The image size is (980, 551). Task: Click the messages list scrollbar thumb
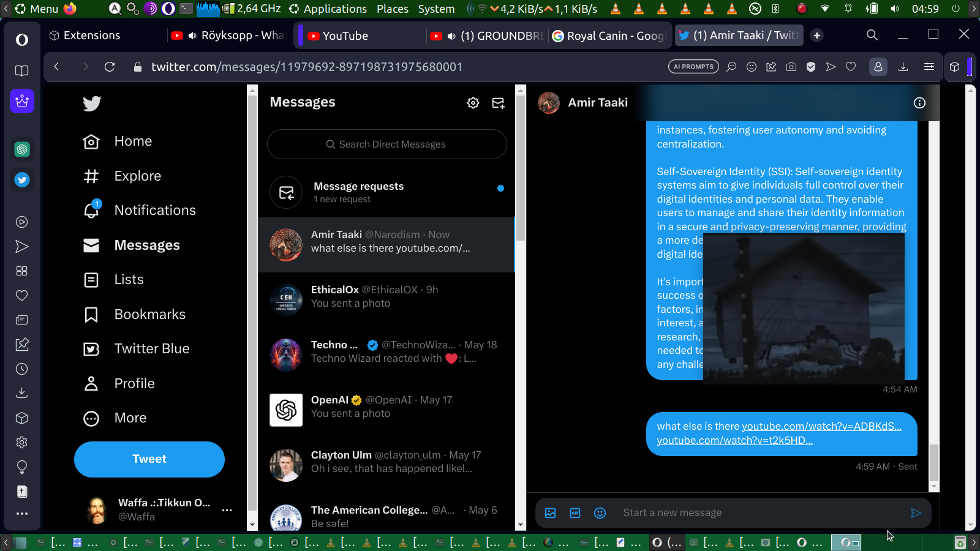pos(521,168)
